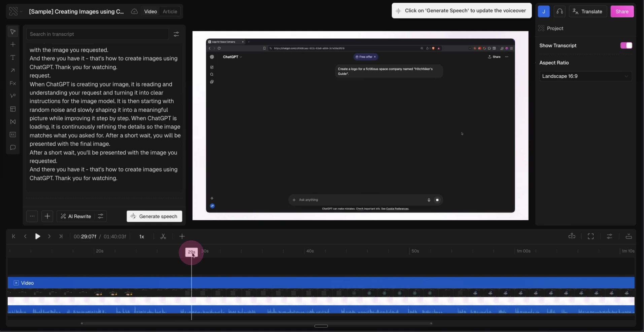Image resolution: width=644 pixels, height=332 pixels.
Task: Open Aspect Ratio Landscape 16:9 dropdown
Action: click(x=585, y=76)
